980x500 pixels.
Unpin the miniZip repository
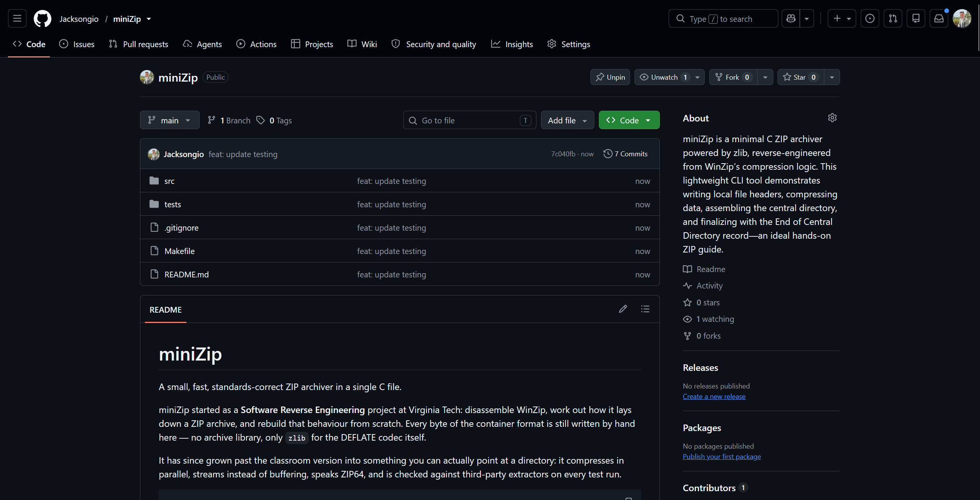[610, 77]
